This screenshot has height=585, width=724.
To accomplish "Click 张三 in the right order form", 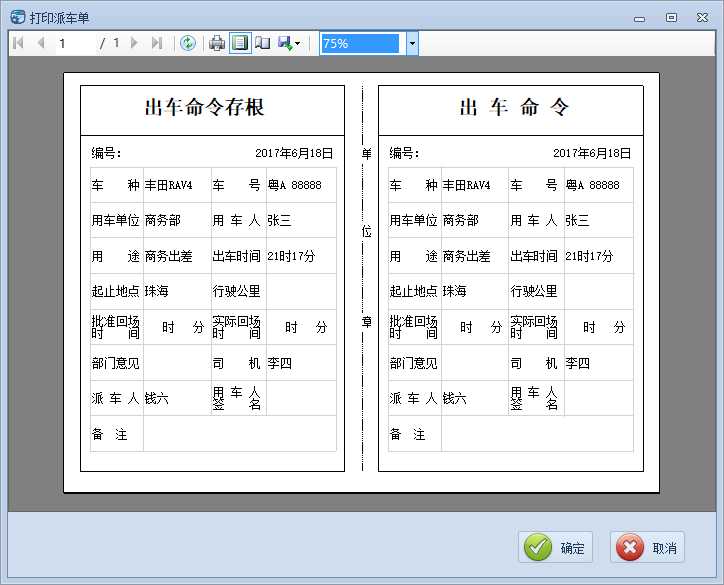I will click(x=577, y=220).
